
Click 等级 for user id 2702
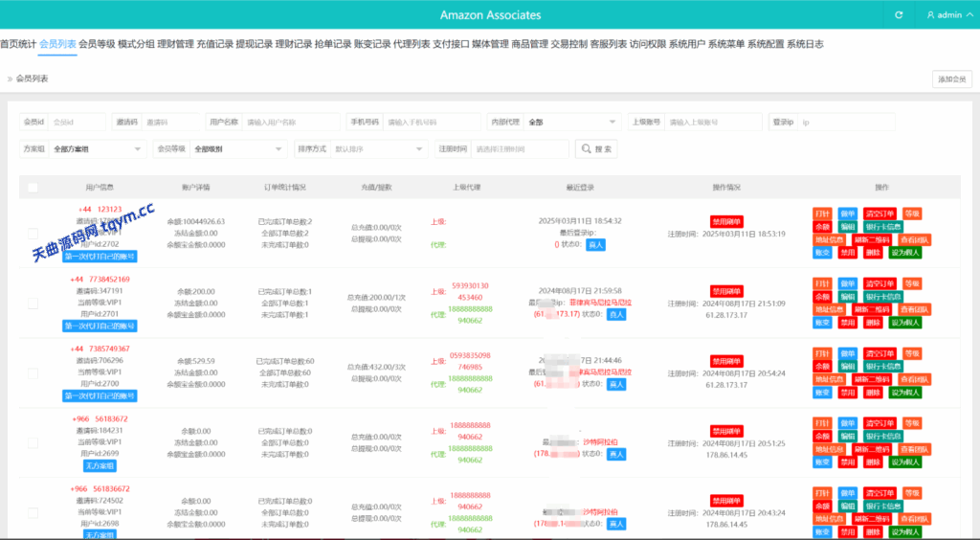click(x=912, y=214)
